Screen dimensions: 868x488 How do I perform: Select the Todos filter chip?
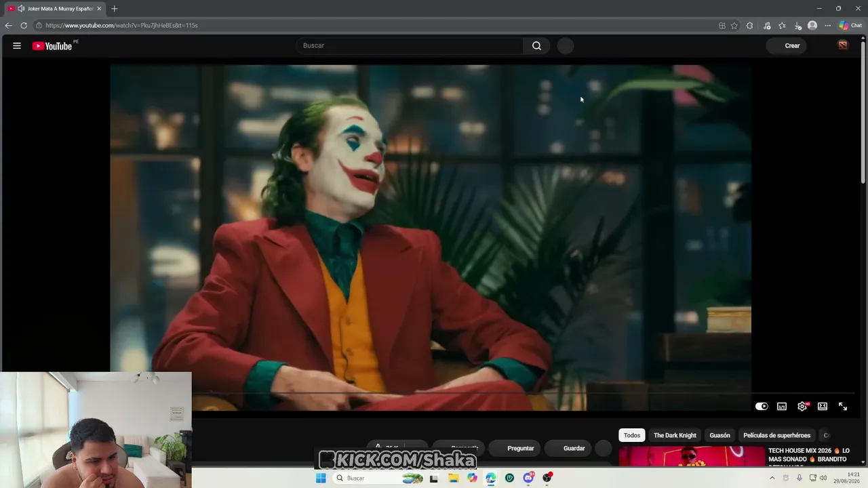point(631,435)
